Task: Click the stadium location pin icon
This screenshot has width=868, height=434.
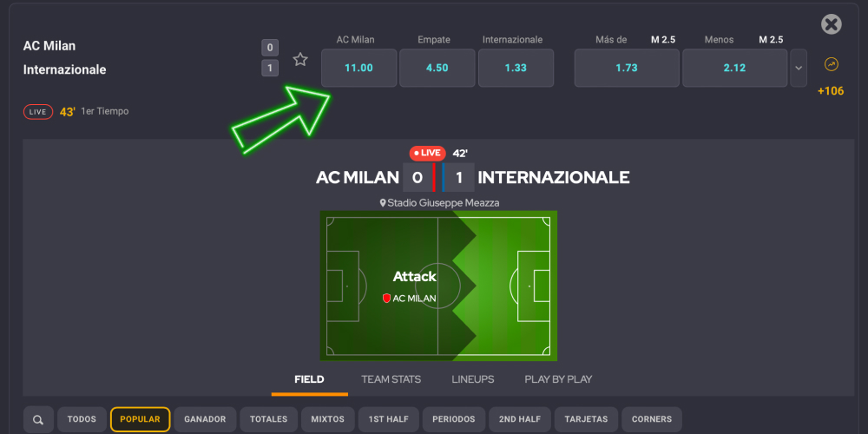Action: [382, 203]
